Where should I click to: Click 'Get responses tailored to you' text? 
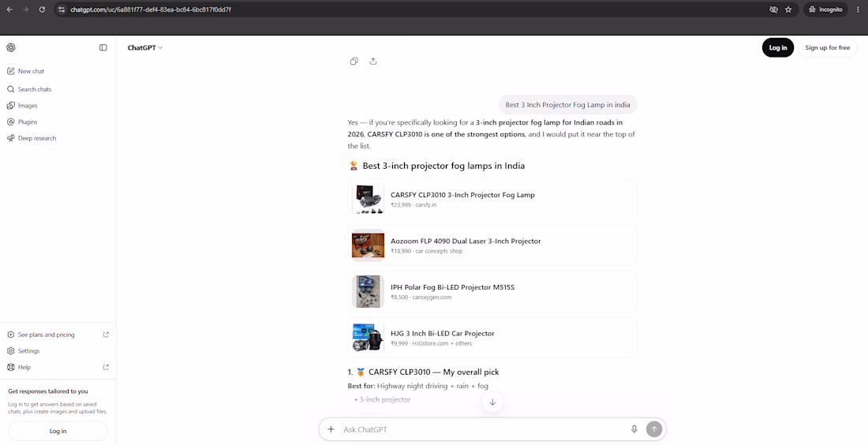pyautogui.click(x=48, y=391)
